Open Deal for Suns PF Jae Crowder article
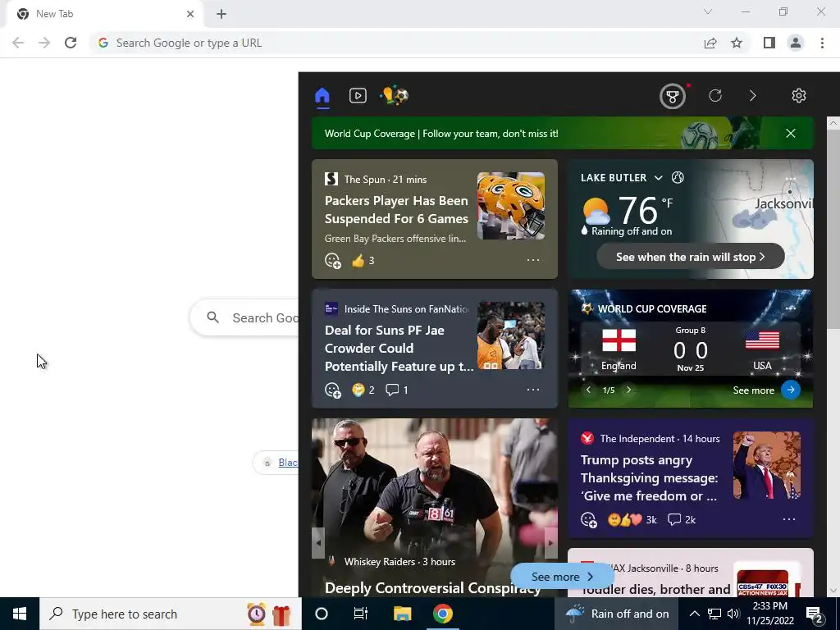The height and width of the screenshot is (630, 840). (x=399, y=348)
